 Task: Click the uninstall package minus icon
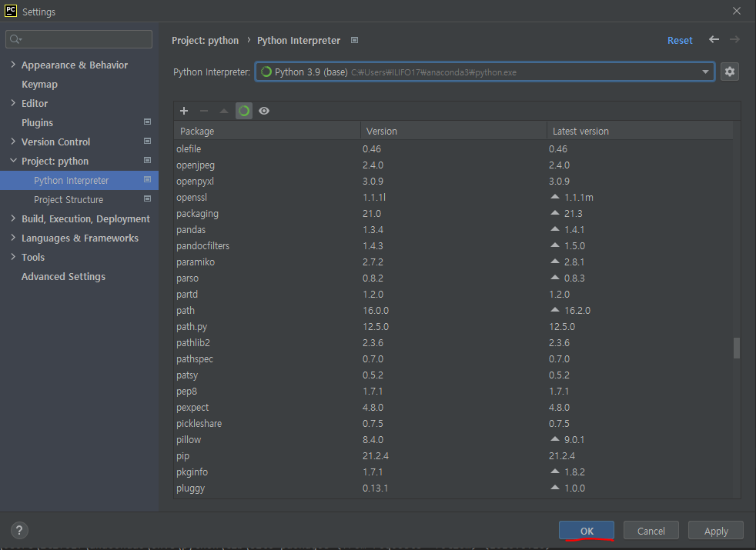pos(204,111)
